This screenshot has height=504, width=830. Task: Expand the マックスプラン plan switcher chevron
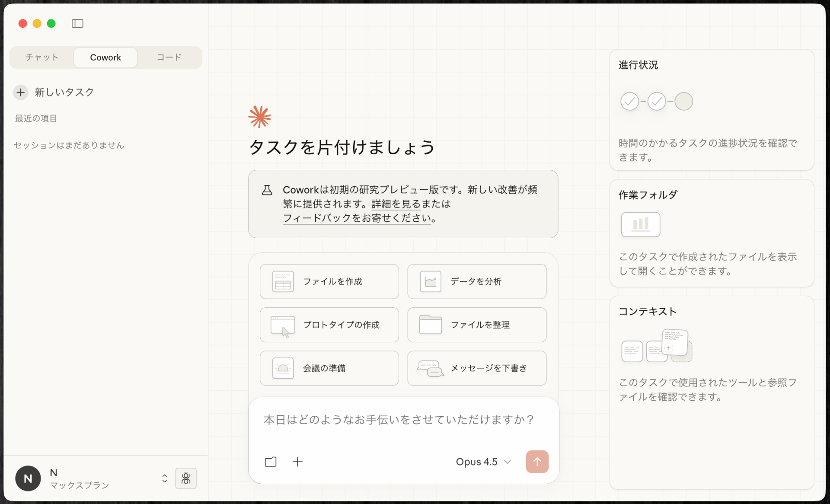tap(164, 478)
